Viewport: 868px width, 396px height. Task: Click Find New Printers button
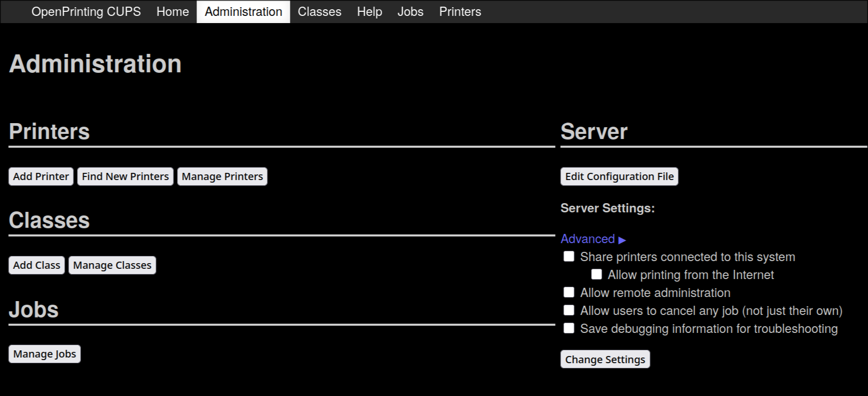125,176
